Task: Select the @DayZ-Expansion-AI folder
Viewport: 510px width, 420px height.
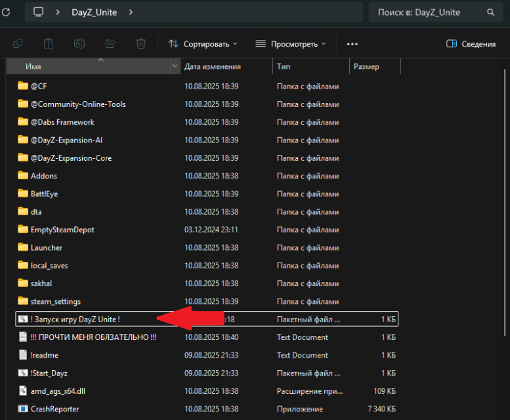Action: [x=207, y=140]
